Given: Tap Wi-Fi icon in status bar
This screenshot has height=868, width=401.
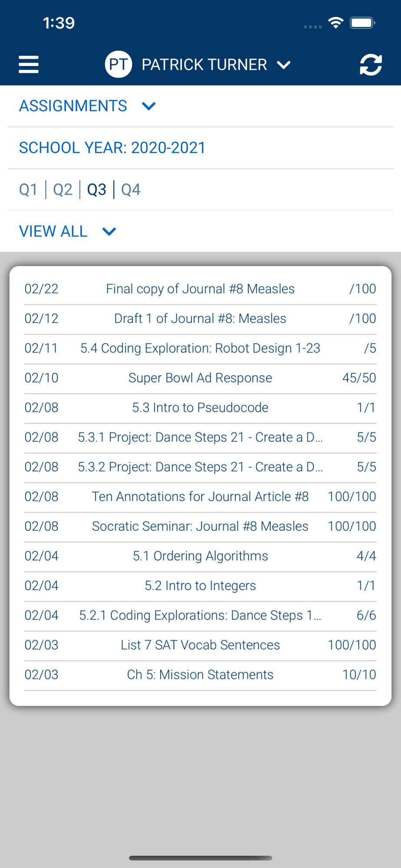Looking at the screenshot, I should pos(335,23).
